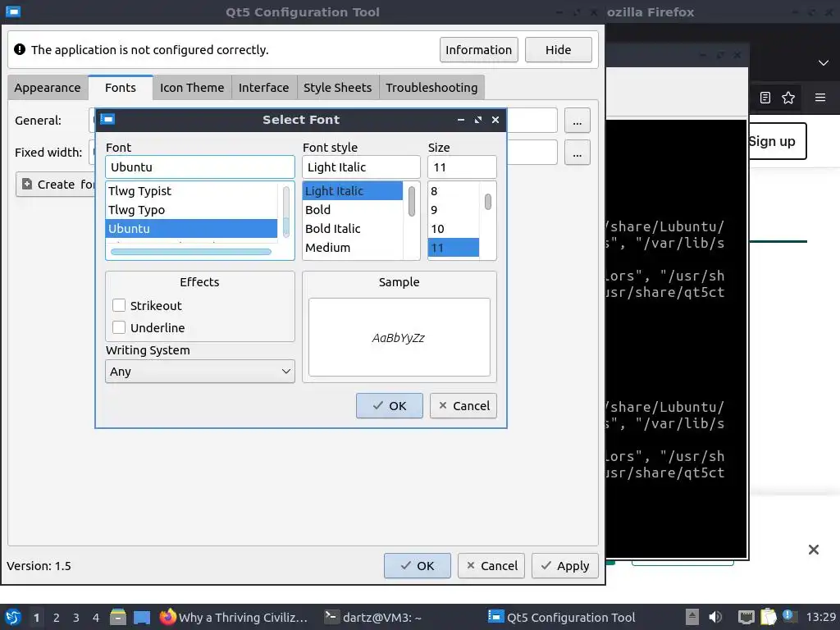The height and width of the screenshot is (630, 840).
Task: Switch to workspace 2
Action: click(x=57, y=617)
